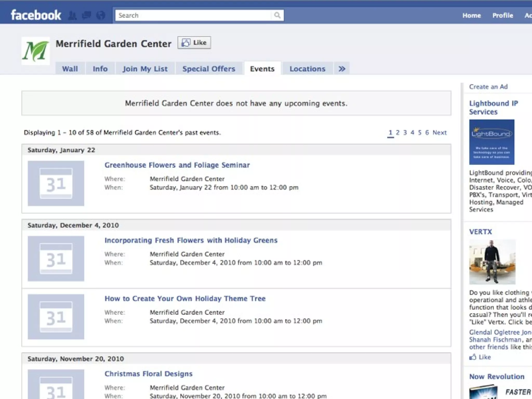Click the Greenhouse Flowers event calendar icon
532x399 pixels.
(x=56, y=183)
